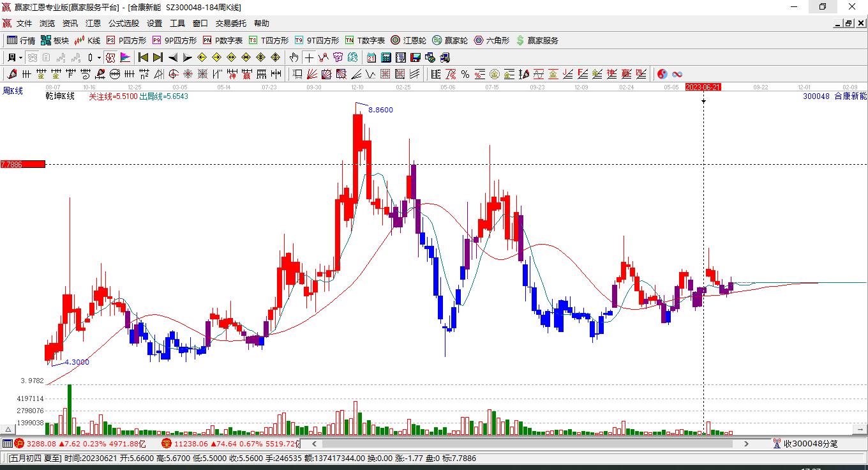Click the 周K线 label above the chart
This screenshot has height=470, width=868.
13,91
